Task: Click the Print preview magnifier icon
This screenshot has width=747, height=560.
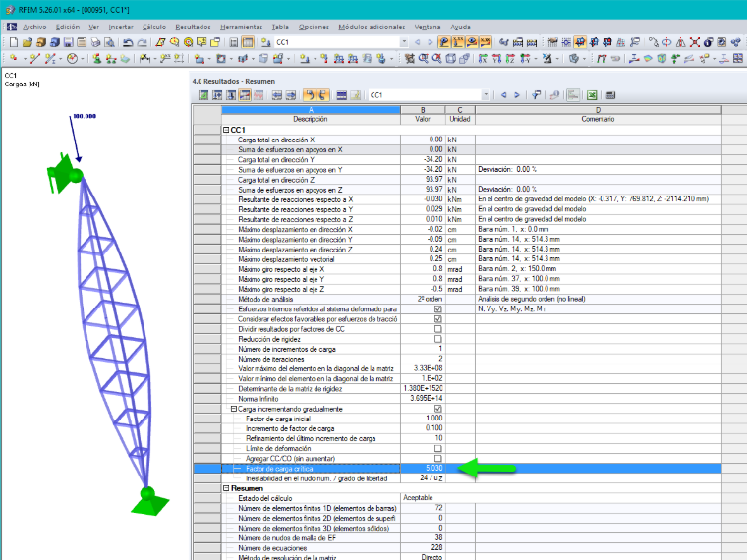Action: 109,42
